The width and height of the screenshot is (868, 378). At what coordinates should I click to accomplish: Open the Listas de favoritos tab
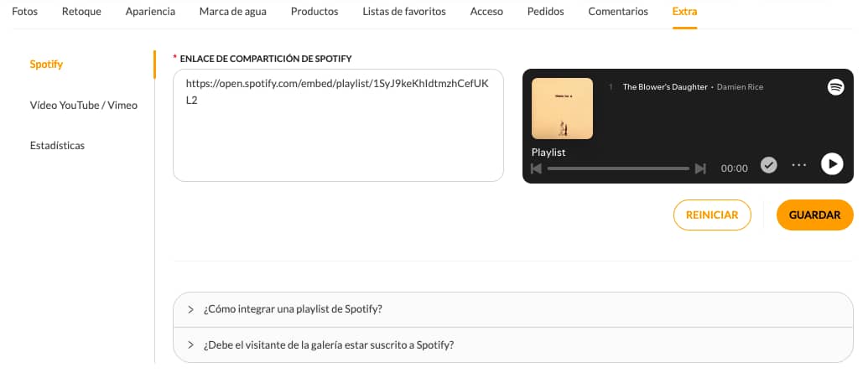coord(404,12)
